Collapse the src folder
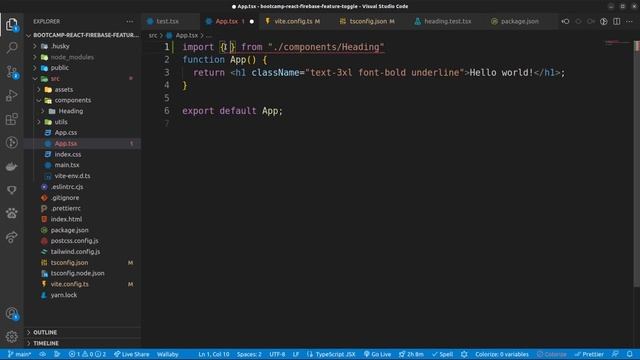The image size is (640, 360). pyautogui.click(x=82, y=78)
